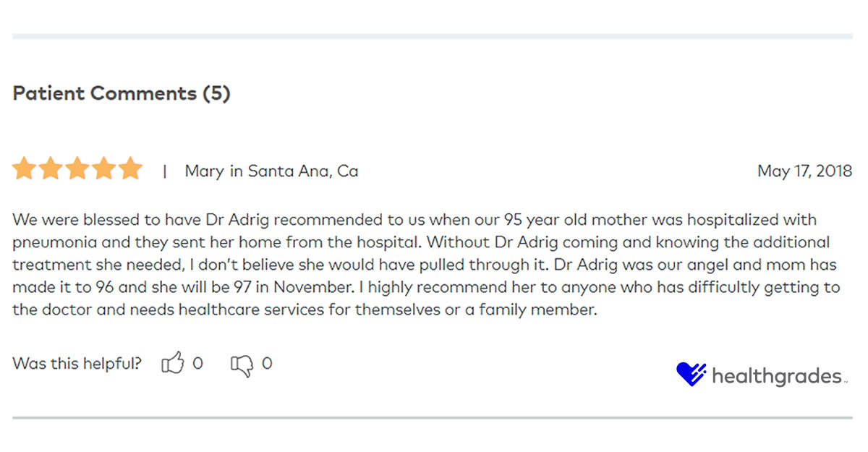Click the top horizontal divider line

(x=433, y=36)
